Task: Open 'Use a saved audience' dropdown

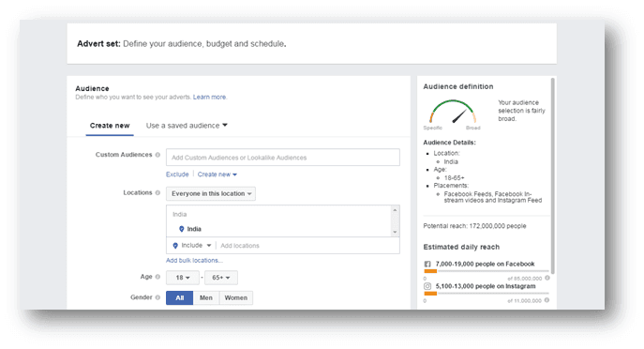Action: [187, 126]
